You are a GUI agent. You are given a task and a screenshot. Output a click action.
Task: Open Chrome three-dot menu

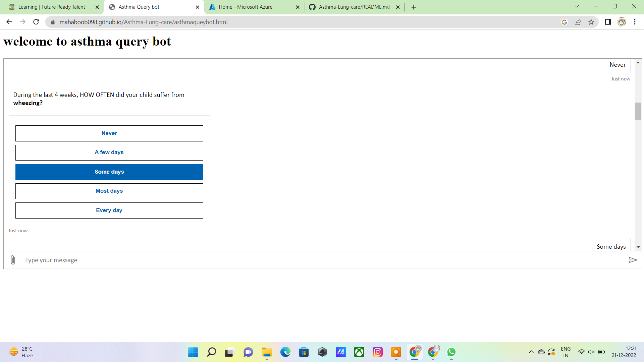pos(635,22)
